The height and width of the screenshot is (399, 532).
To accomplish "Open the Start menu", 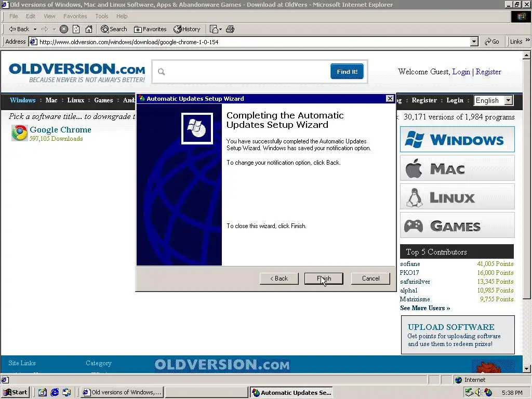I will tap(15, 392).
